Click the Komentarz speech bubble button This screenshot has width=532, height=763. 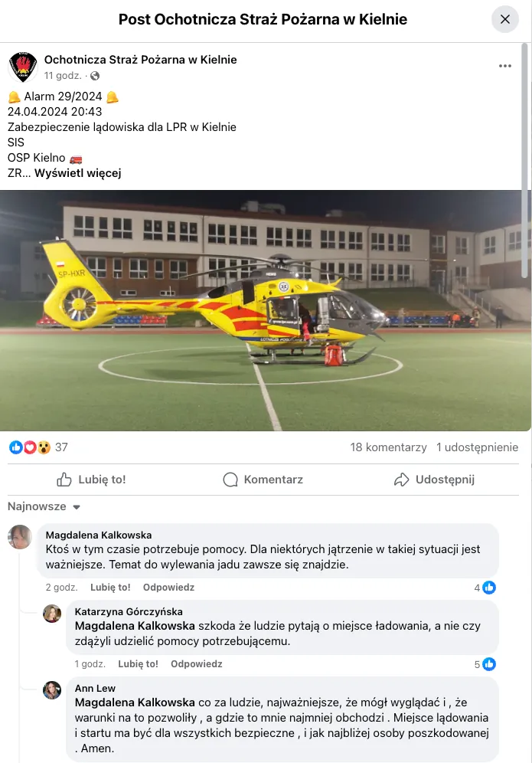point(263,480)
